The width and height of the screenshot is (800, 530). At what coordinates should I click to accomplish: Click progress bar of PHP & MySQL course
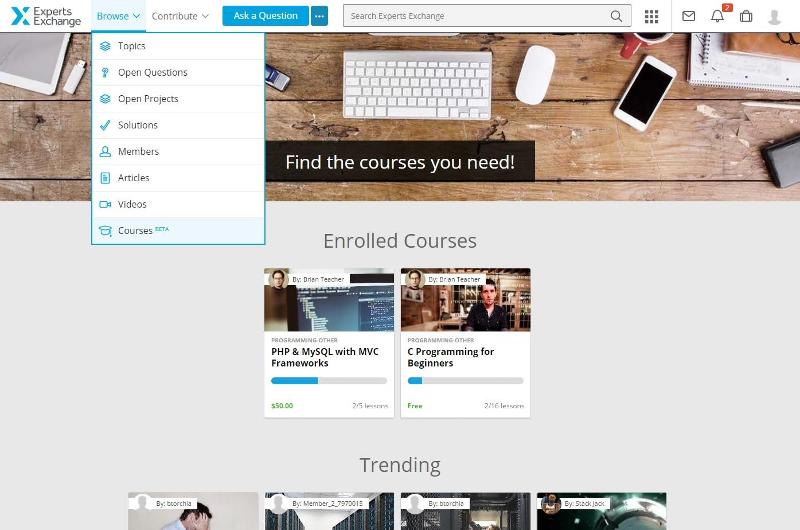click(x=329, y=381)
